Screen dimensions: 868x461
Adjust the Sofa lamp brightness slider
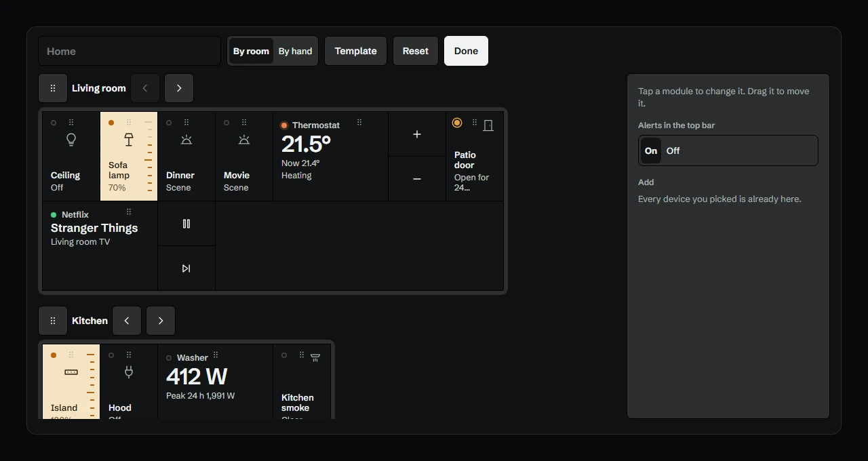(x=149, y=157)
